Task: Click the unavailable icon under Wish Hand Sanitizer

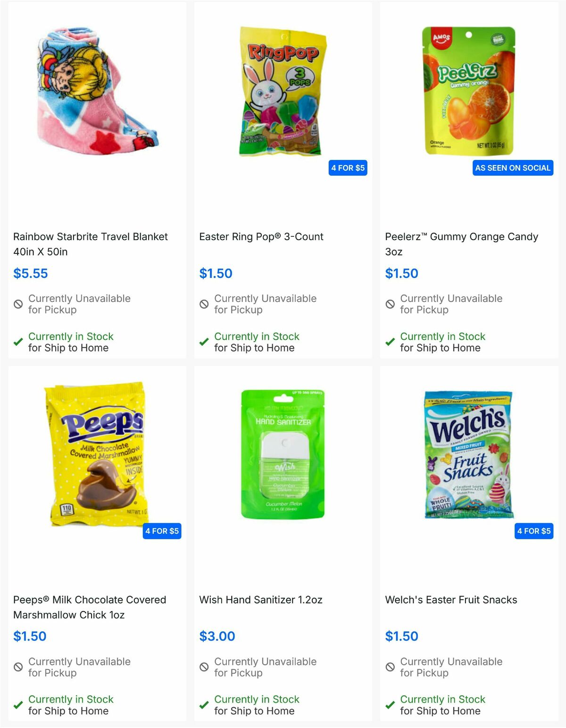Action: pyautogui.click(x=204, y=668)
